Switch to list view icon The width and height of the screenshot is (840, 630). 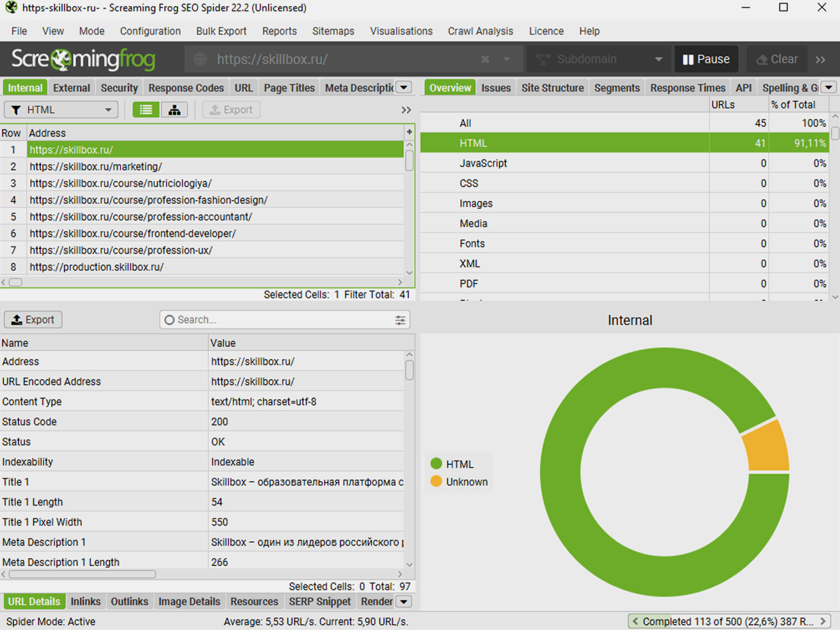pyautogui.click(x=146, y=110)
